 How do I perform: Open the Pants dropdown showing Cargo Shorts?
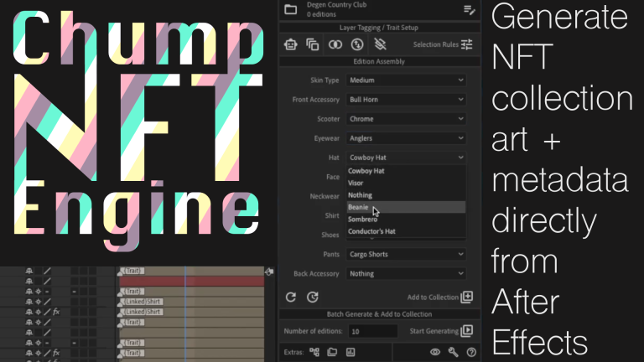click(x=405, y=254)
